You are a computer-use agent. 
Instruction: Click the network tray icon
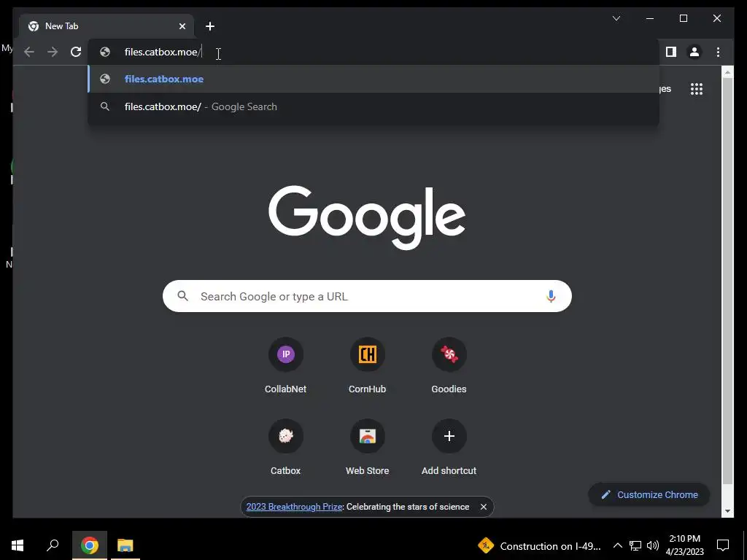[x=635, y=545]
